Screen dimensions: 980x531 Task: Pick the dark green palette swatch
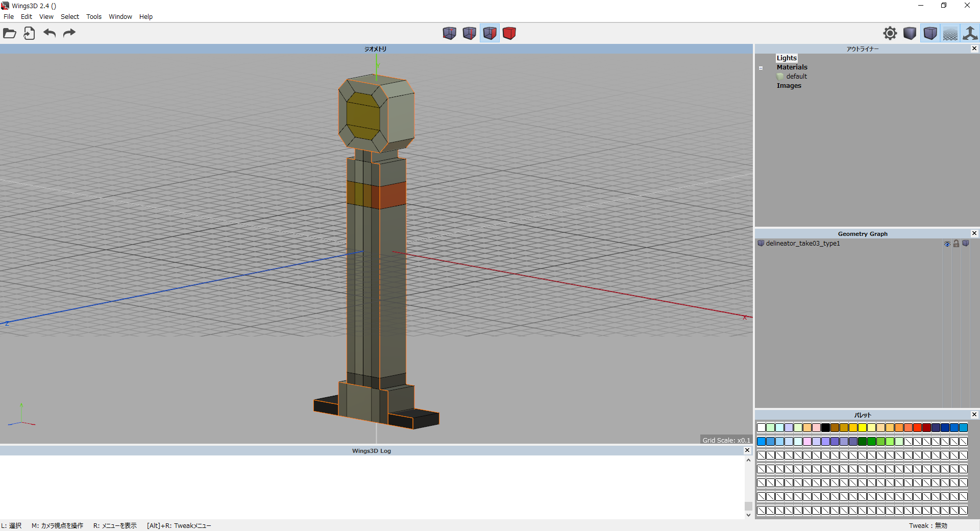862,442
